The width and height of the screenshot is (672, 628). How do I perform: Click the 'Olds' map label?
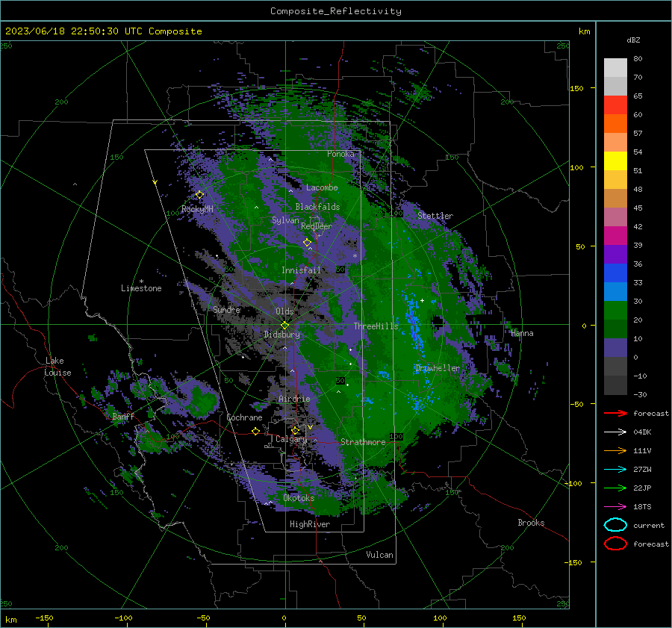(284, 311)
